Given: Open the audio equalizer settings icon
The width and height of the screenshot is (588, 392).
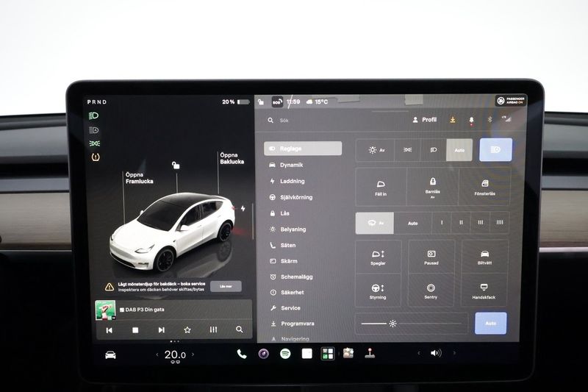Looking at the screenshot, I should [213, 329].
